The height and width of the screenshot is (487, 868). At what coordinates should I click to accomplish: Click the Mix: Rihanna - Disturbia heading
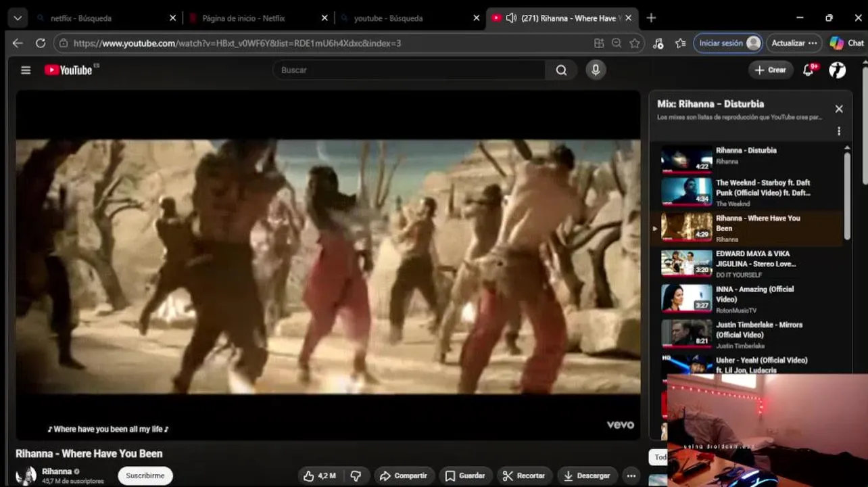[710, 104]
